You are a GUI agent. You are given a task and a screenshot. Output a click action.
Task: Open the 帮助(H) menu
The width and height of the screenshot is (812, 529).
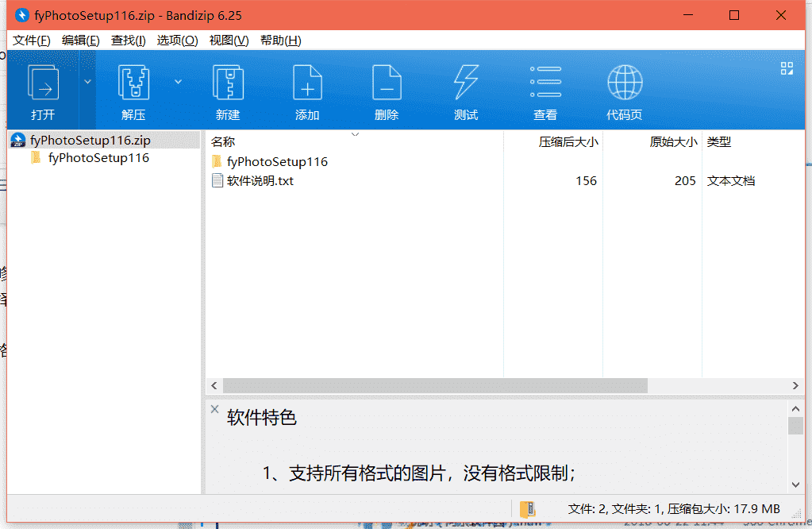pyautogui.click(x=281, y=41)
